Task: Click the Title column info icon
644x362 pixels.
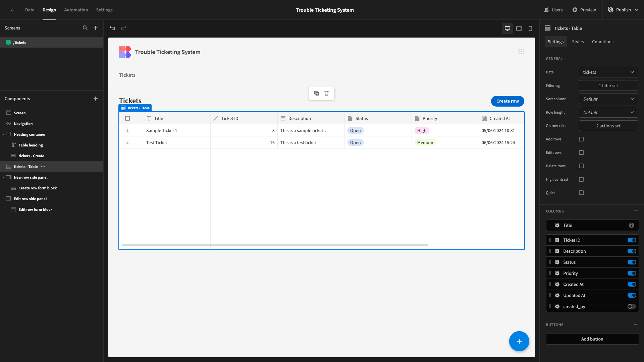Action: (x=632, y=226)
